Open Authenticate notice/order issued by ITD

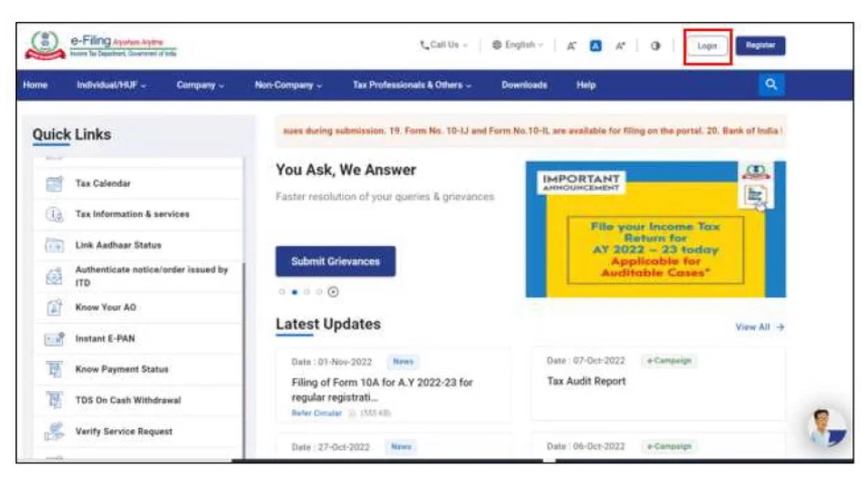click(151, 276)
